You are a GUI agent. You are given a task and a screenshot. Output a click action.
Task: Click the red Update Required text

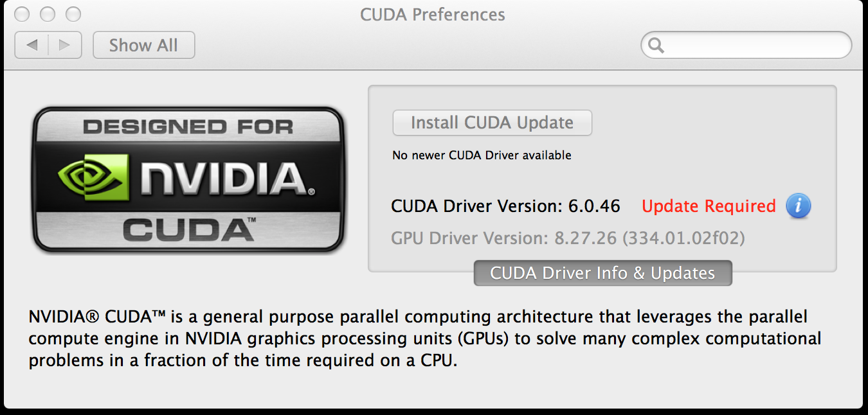709,206
